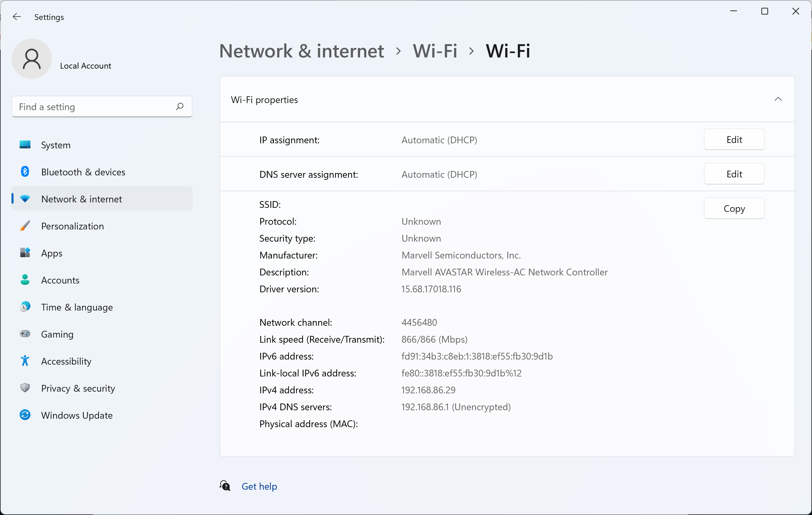Click the Privacy shield icon

pyautogui.click(x=25, y=388)
